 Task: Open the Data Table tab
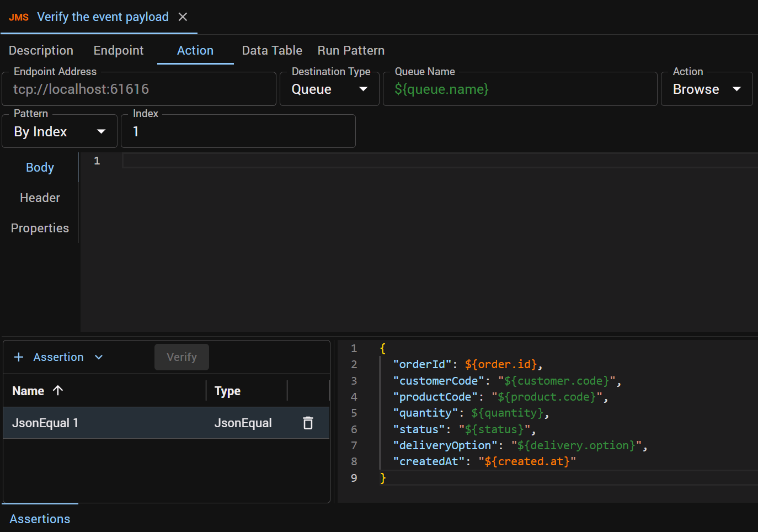point(272,50)
